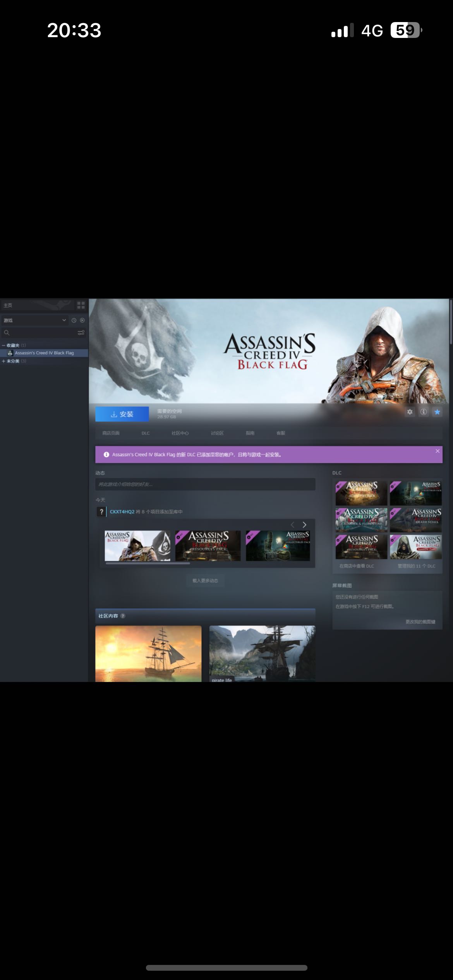This screenshot has height=980, width=453.
Task: Open Collectibles Pack thumbnail in activity carousel
Action: tap(278, 546)
